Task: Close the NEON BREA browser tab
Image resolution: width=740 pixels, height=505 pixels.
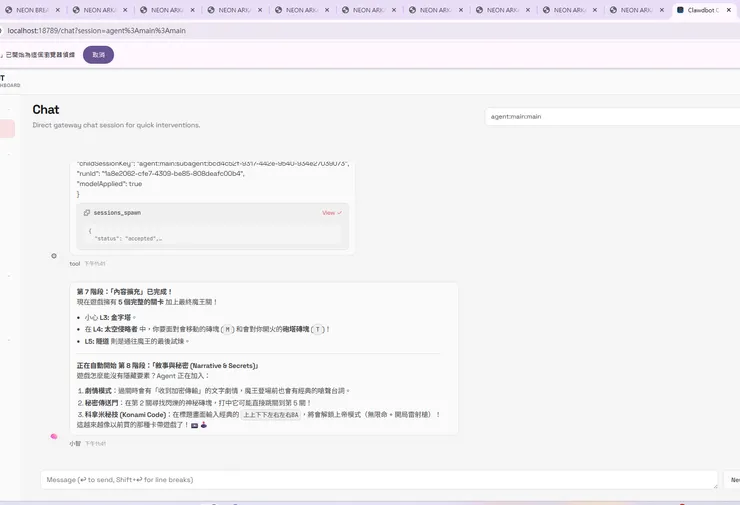Action: click(58, 10)
